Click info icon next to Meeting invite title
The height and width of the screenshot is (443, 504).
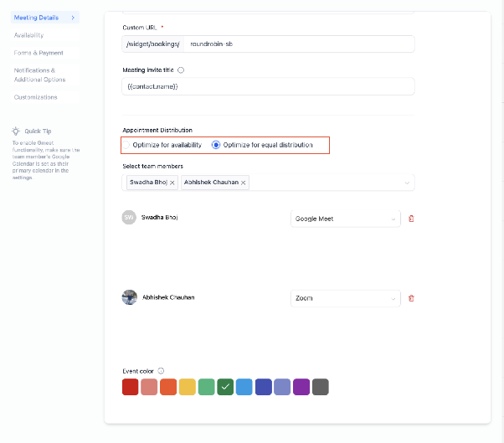181,70
